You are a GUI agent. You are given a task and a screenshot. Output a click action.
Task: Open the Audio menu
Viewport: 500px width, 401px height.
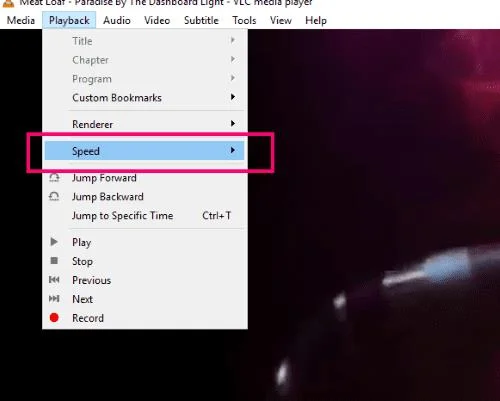117,20
